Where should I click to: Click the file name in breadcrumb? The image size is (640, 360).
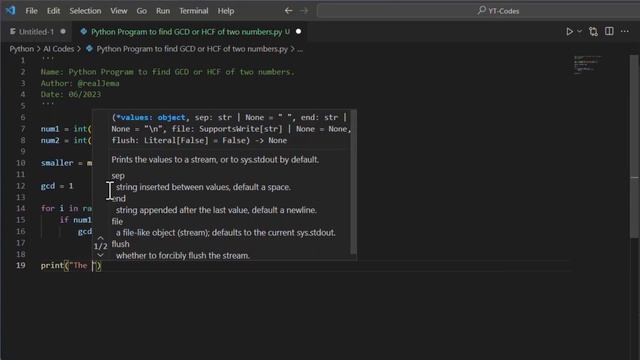pyautogui.click(x=192, y=49)
